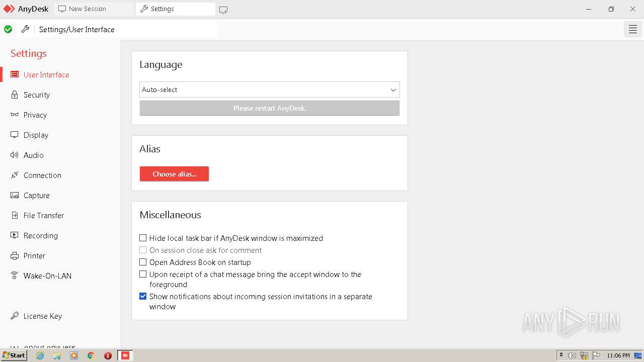Open Printer settings section
The width and height of the screenshot is (644, 362).
click(x=35, y=255)
